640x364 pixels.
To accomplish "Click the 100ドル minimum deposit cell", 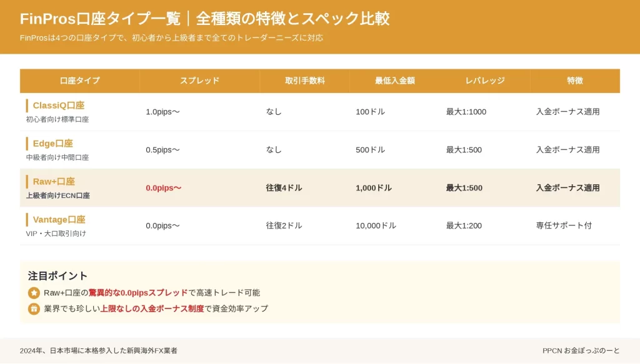I will (370, 112).
